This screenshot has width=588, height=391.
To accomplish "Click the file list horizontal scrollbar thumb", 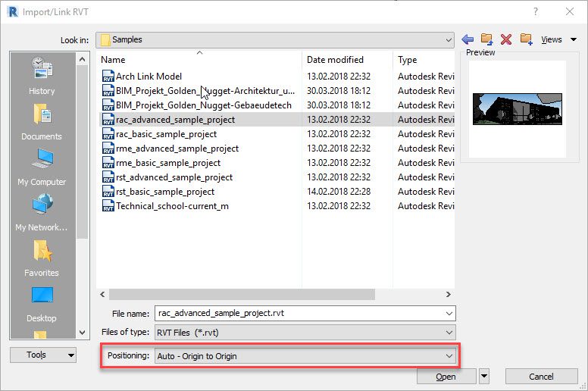I will [242, 294].
